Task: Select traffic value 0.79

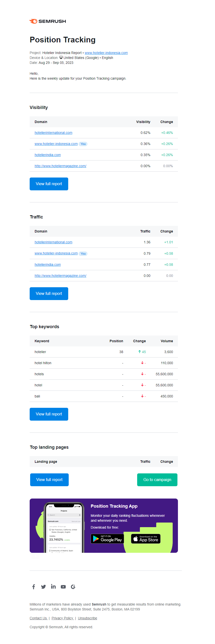Action: (147, 253)
